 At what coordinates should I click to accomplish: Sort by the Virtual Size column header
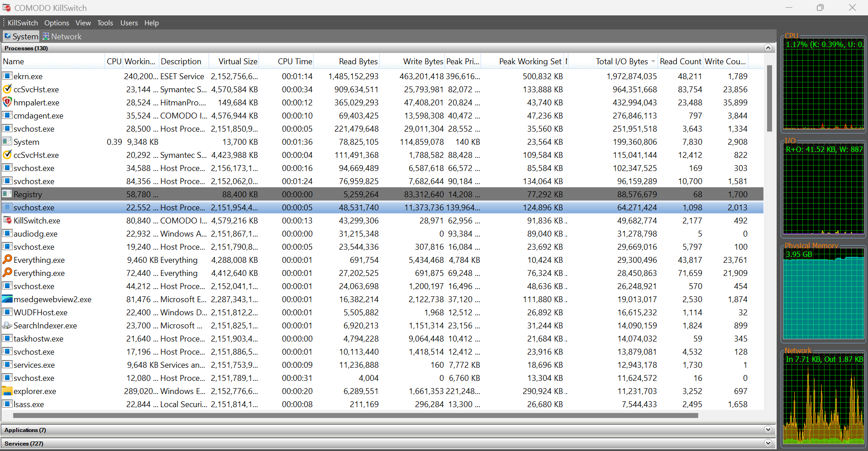click(x=234, y=62)
